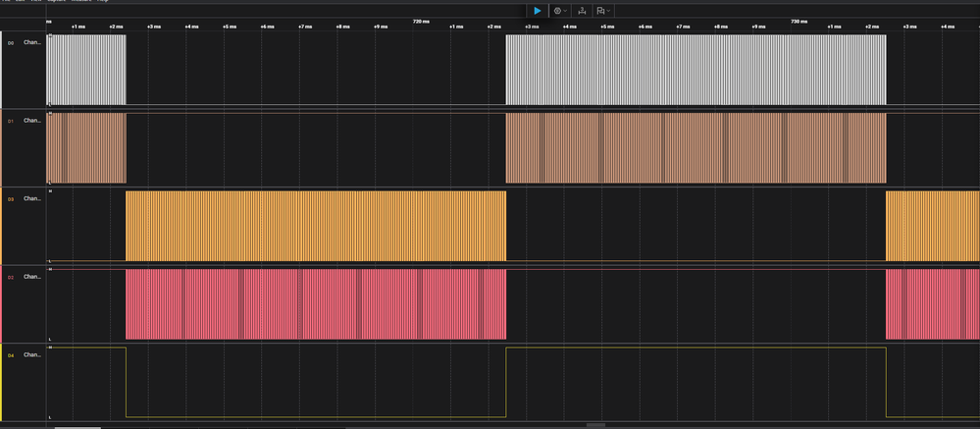Screen dimensions: 980x429
Task: Click the red D2 channel color strip
Action: click(2, 303)
